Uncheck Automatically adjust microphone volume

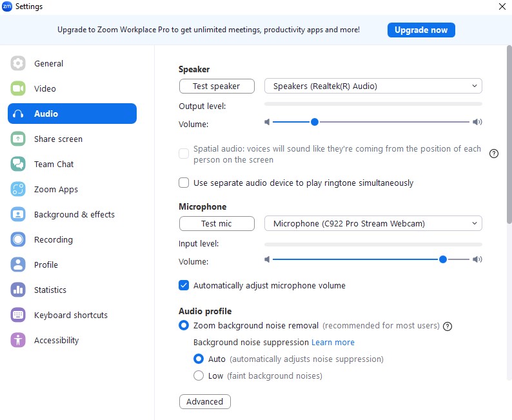[x=184, y=285]
